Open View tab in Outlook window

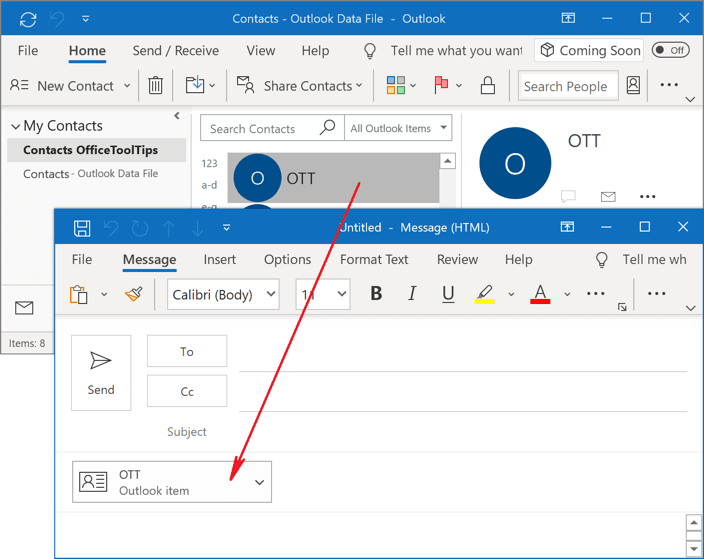coord(260,51)
